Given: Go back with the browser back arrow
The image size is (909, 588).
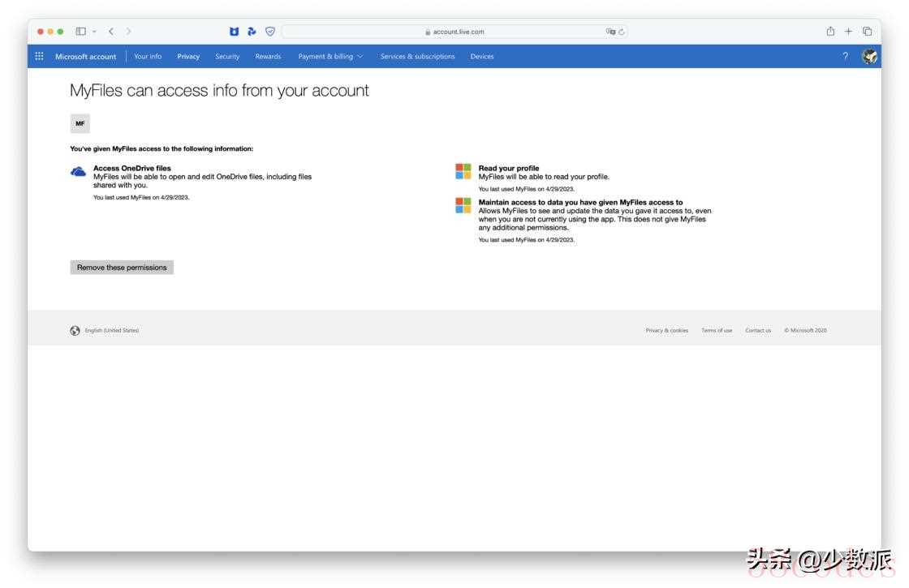Looking at the screenshot, I should point(110,32).
